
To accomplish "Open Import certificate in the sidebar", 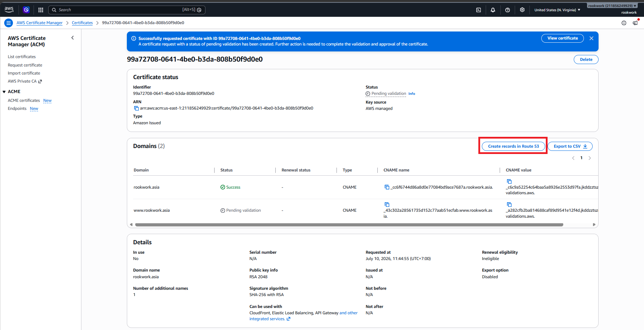I will click(x=24, y=73).
